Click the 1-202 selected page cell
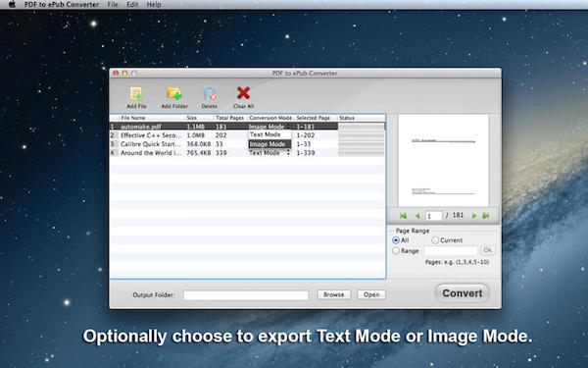 (x=306, y=135)
